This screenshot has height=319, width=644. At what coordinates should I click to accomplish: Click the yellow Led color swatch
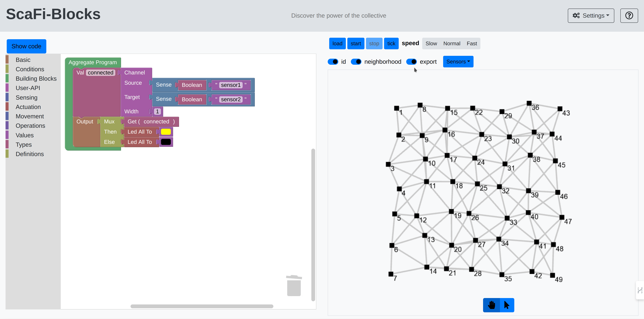(x=166, y=132)
